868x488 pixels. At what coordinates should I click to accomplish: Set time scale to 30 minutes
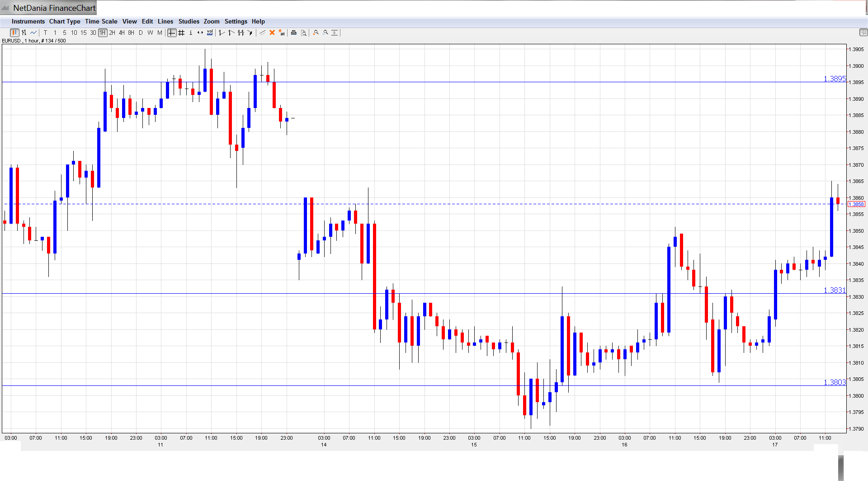[93, 33]
